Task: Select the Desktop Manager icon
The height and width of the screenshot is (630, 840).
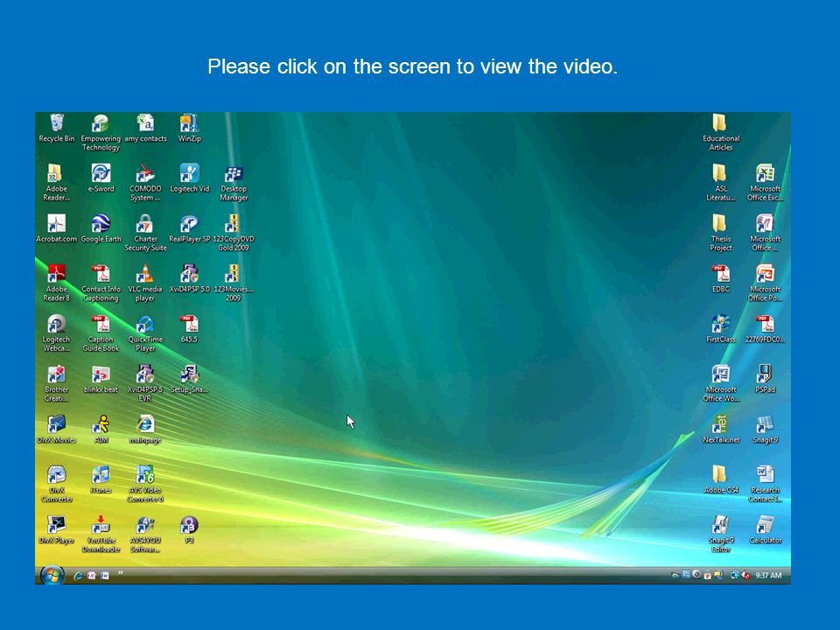Action: 234,182
